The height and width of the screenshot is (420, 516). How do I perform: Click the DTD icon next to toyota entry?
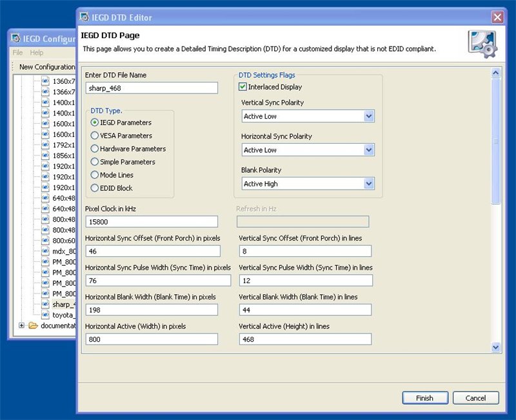(x=45, y=315)
